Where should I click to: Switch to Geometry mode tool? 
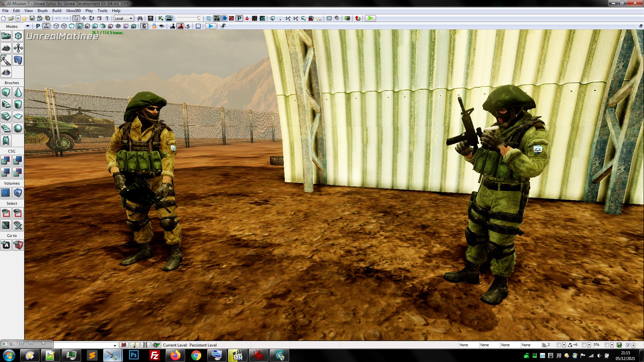tap(18, 36)
